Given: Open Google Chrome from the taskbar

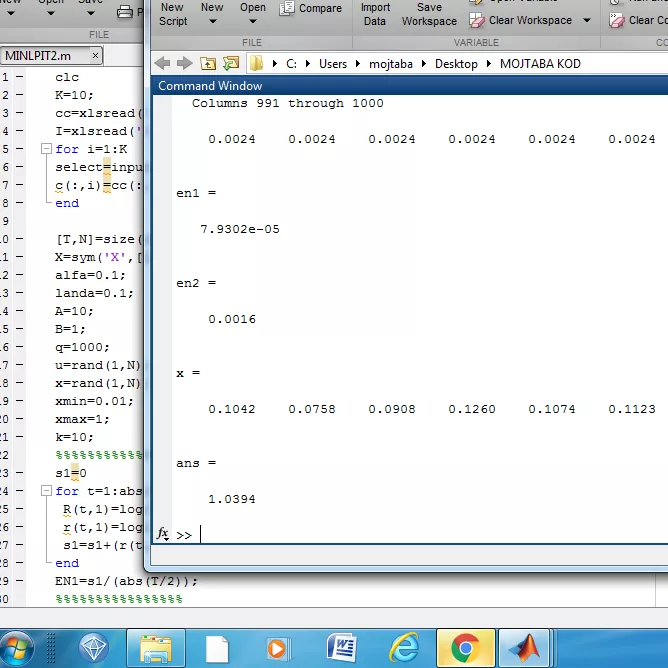Looking at the screenshot, I should [x=464, y=648].
